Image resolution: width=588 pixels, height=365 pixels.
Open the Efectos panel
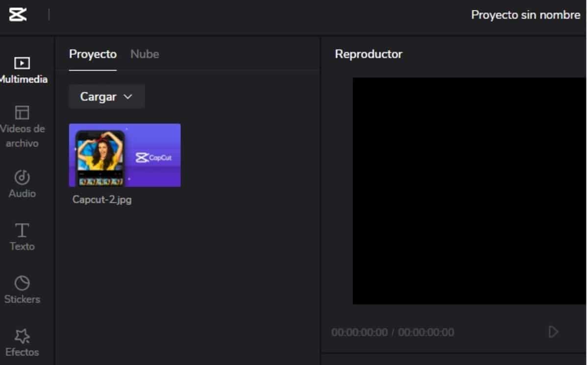[22, 343]
